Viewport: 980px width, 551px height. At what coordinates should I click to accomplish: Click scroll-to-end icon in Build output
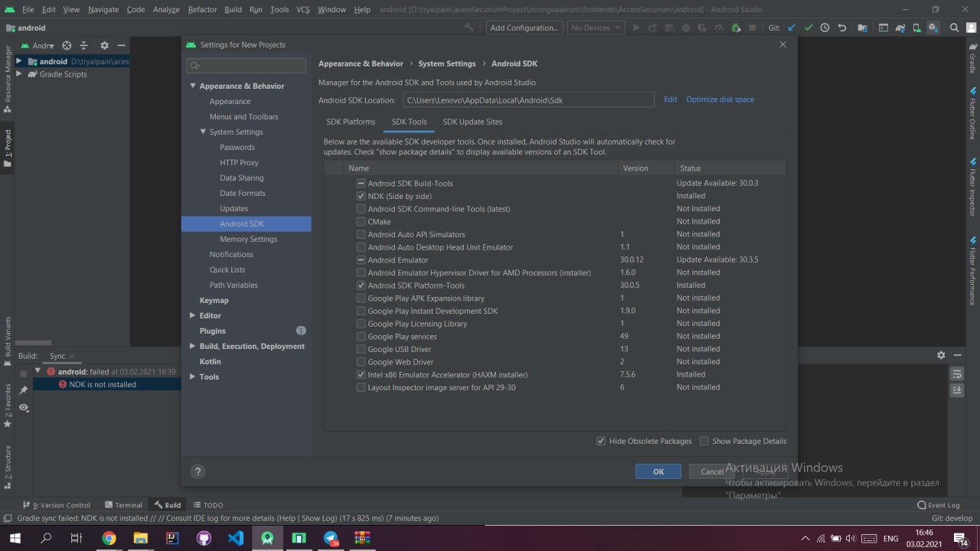click(957, 390)
